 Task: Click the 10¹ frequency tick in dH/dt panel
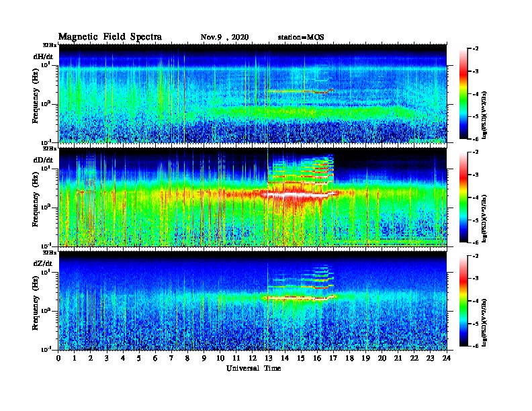click(x=46, y=64)
